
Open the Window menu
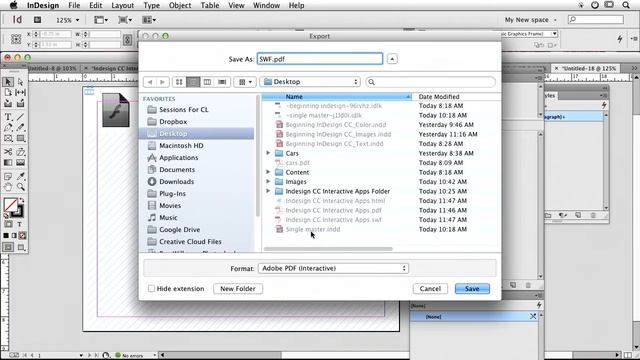267,5
